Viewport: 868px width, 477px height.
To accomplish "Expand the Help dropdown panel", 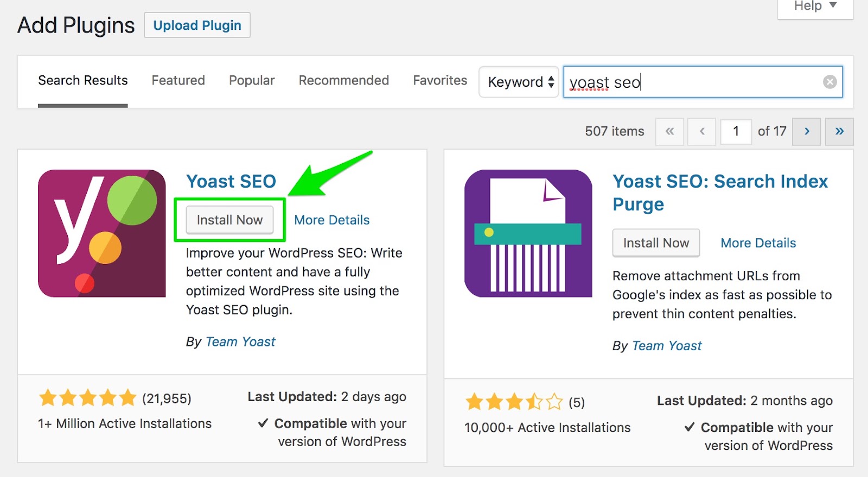I will point(815,7).
